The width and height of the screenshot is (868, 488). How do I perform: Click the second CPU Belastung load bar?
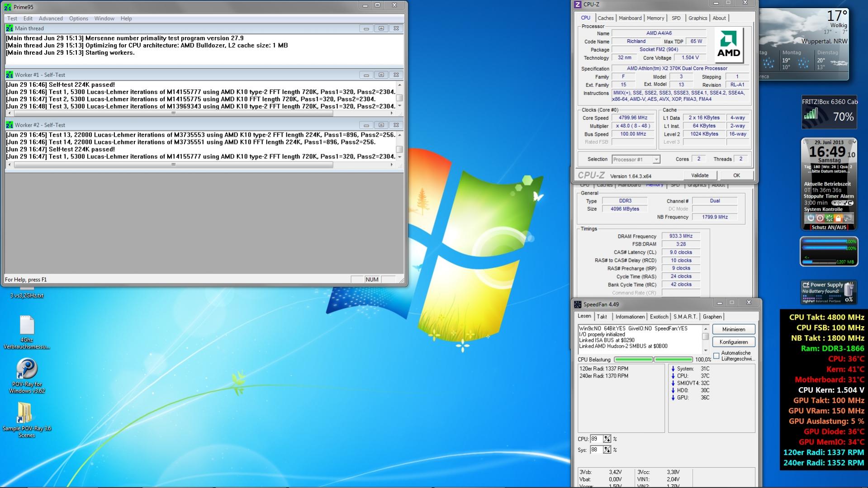[673, 360]
